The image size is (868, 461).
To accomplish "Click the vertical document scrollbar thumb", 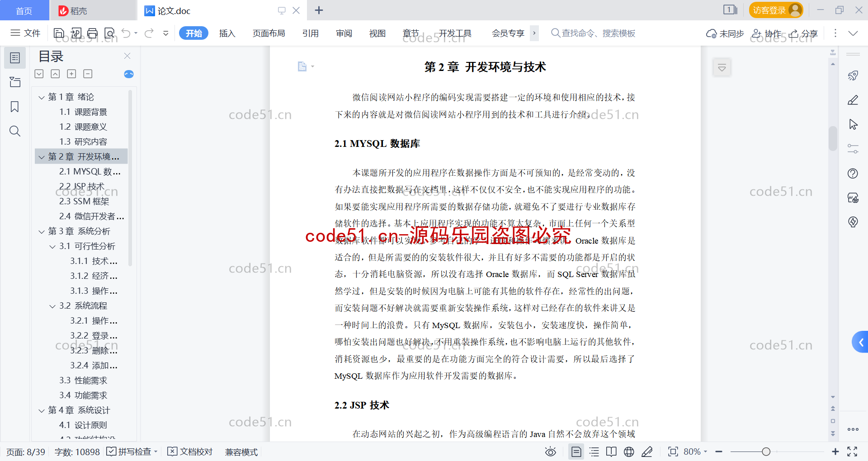I will tap(833, 138).
